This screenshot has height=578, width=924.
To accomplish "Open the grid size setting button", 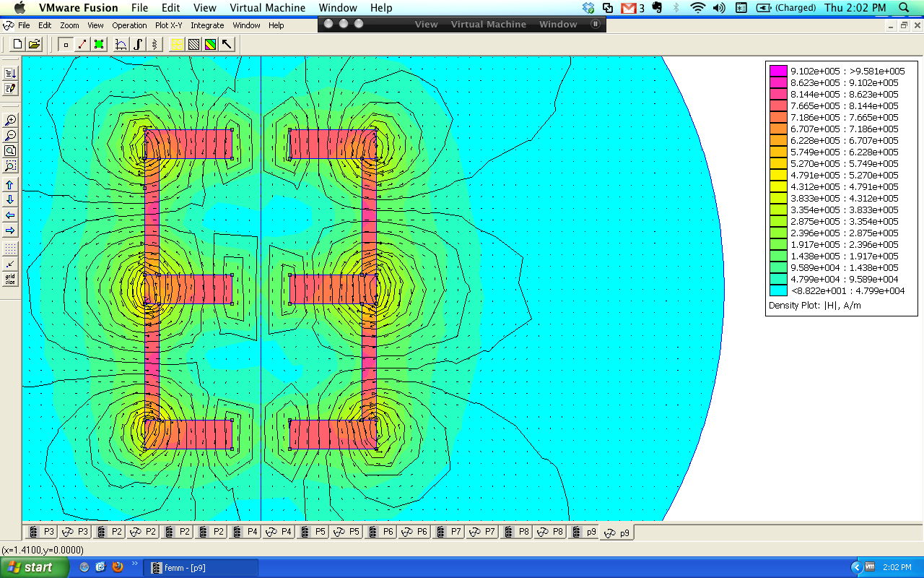I will 10,279.
